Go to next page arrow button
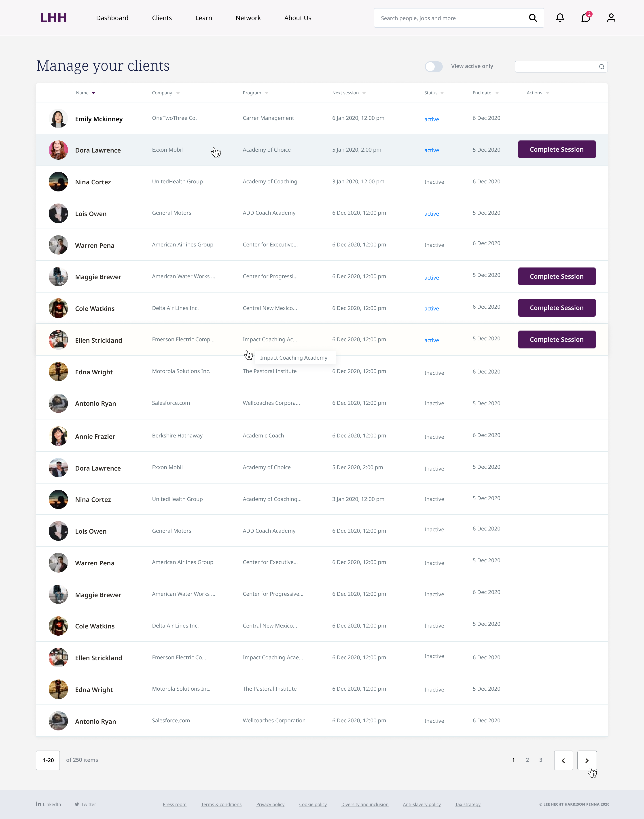The image size is (644, 819). click(x=587, y=760)
